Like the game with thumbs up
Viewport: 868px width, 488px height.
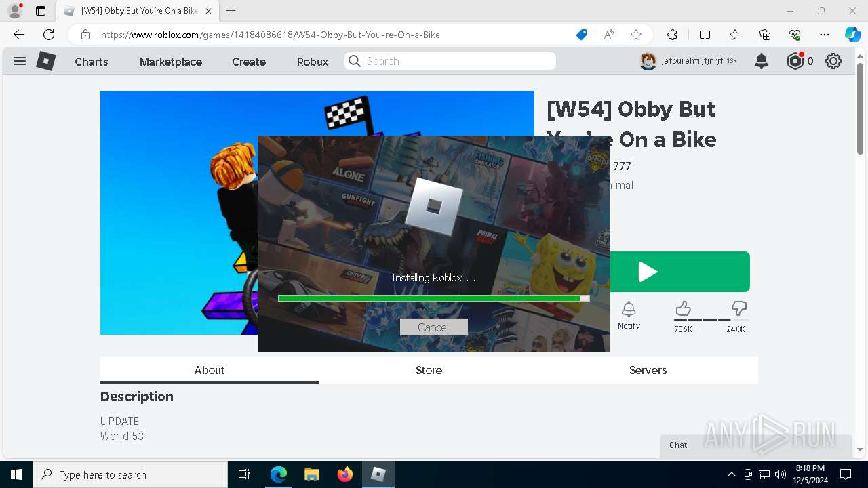coord(683,309)
